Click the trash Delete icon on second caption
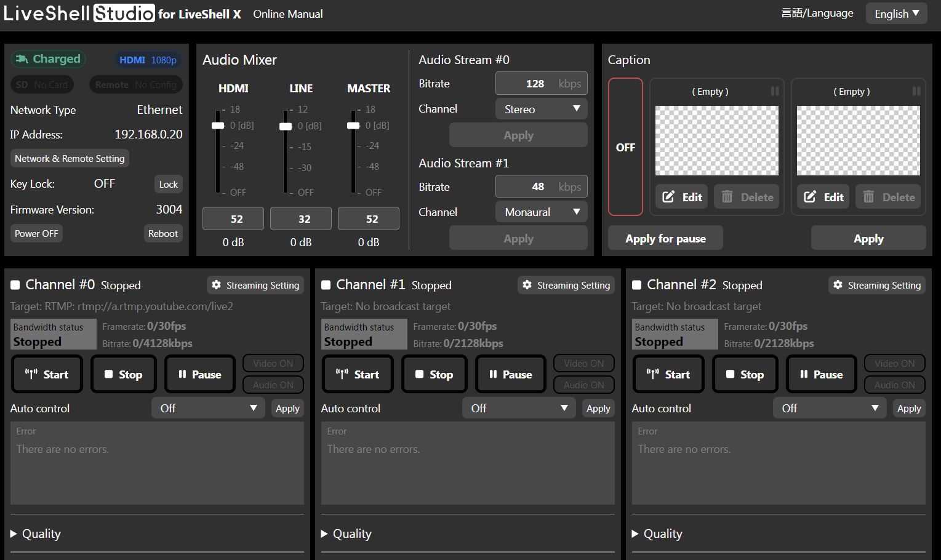Image resolution: width=941 pixels, height=560 pixels. (868, 197)
